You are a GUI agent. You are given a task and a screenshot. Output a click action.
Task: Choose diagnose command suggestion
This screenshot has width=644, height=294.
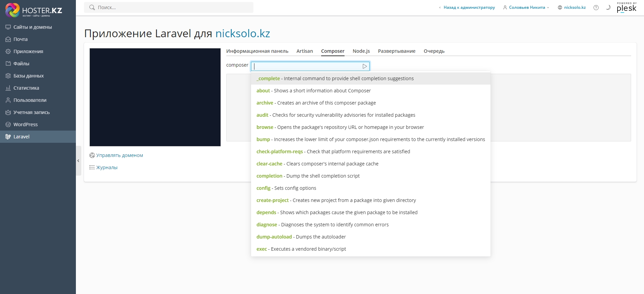[371, 225]
